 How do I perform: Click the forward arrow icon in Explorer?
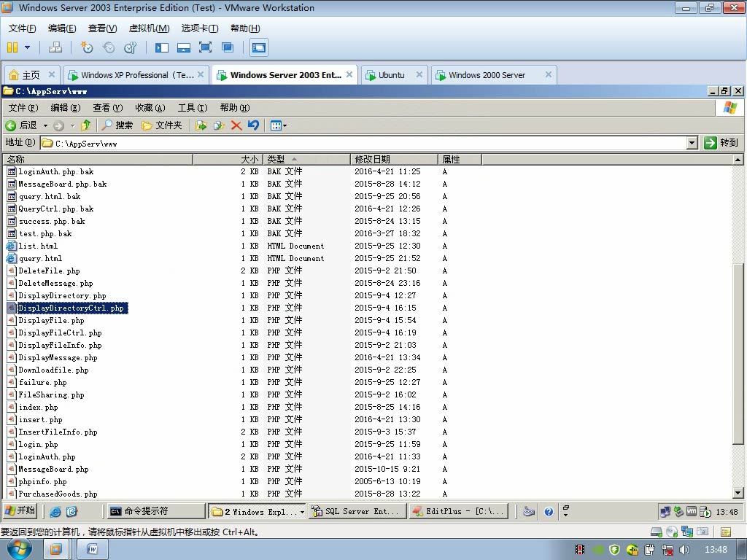(58, 125)
